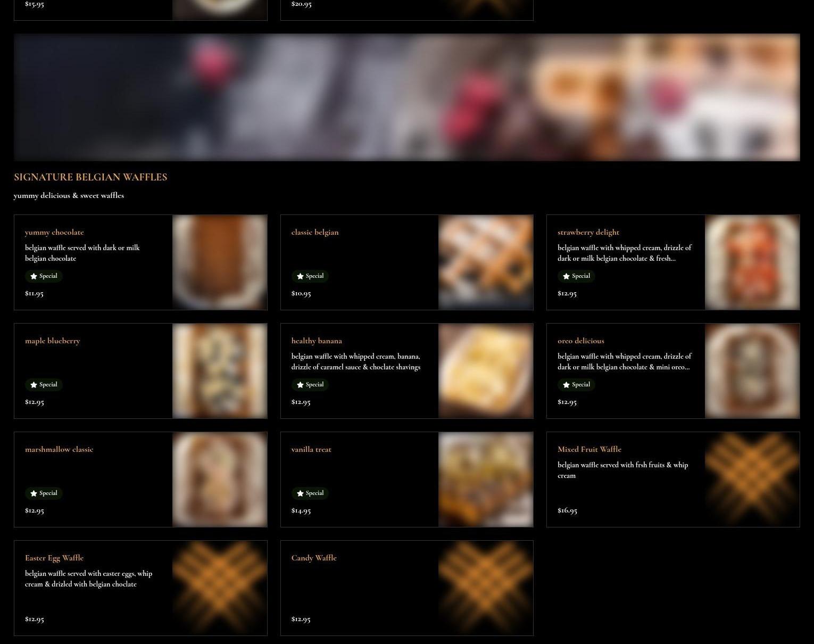Click the healthy banana waffle photo
Image resolution: width=814 pixels, height=644 pixels.
click(486, 371)
